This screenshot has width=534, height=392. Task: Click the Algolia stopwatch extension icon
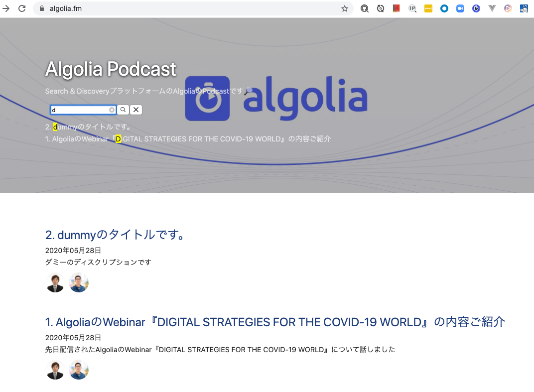(x=476, y=8)
